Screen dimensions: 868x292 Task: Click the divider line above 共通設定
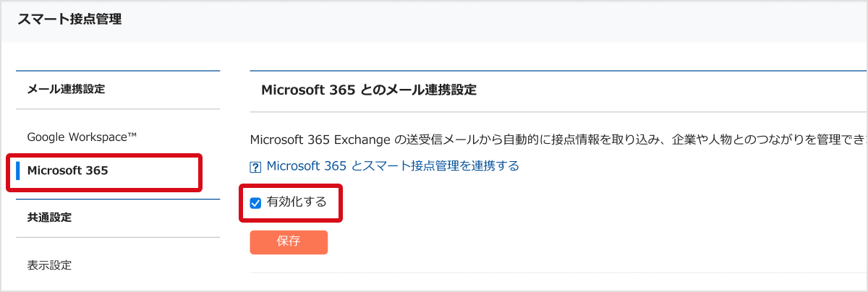coord(118,199)
